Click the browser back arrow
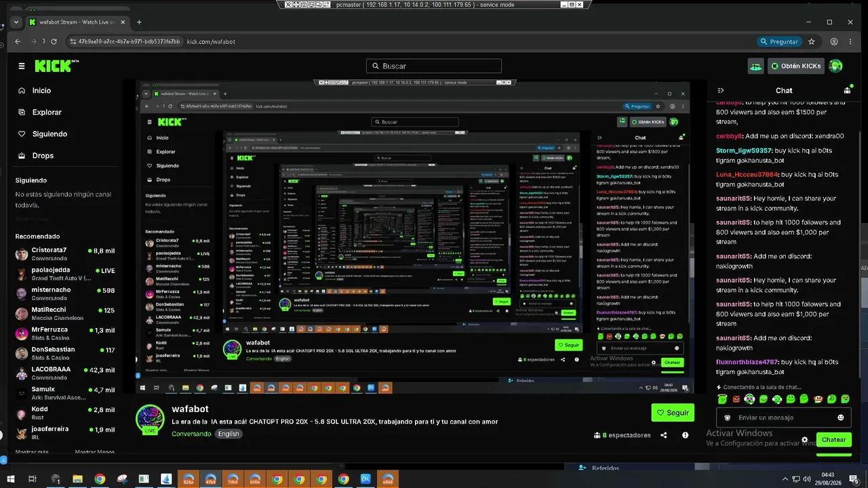The image size is (868, 488). (18, 41)
